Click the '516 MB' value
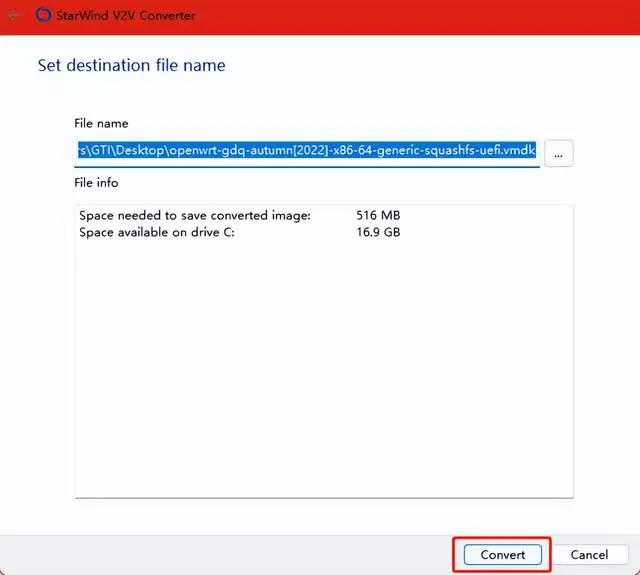This screenshot has height=575, width=640. pyautogui.click(x=378, y=215)
